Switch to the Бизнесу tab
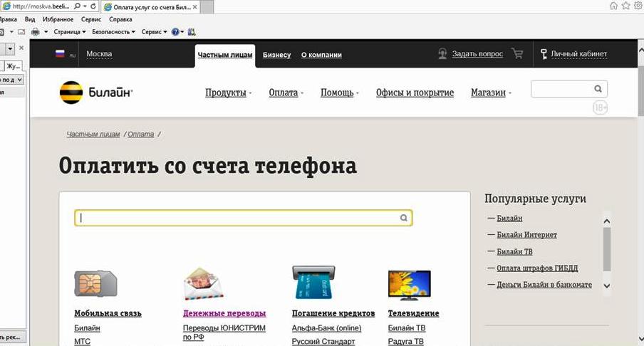644x346 pixels. pos(276,55)
